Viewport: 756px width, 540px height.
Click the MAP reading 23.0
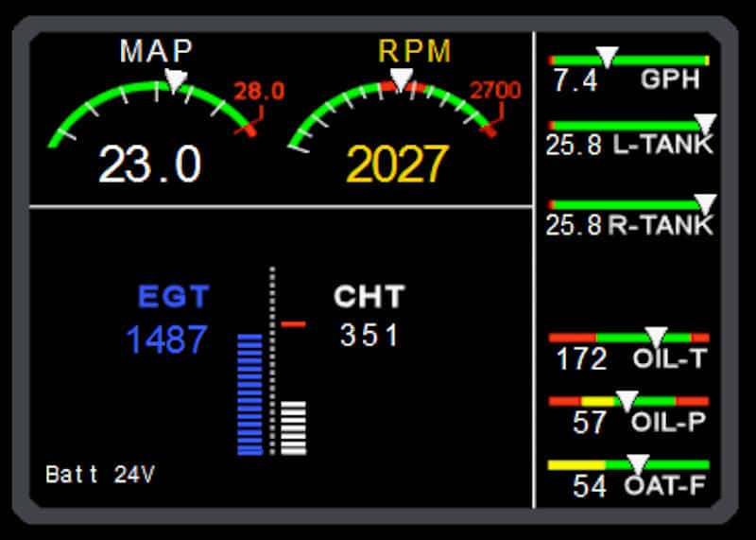(x=149, y=165)
